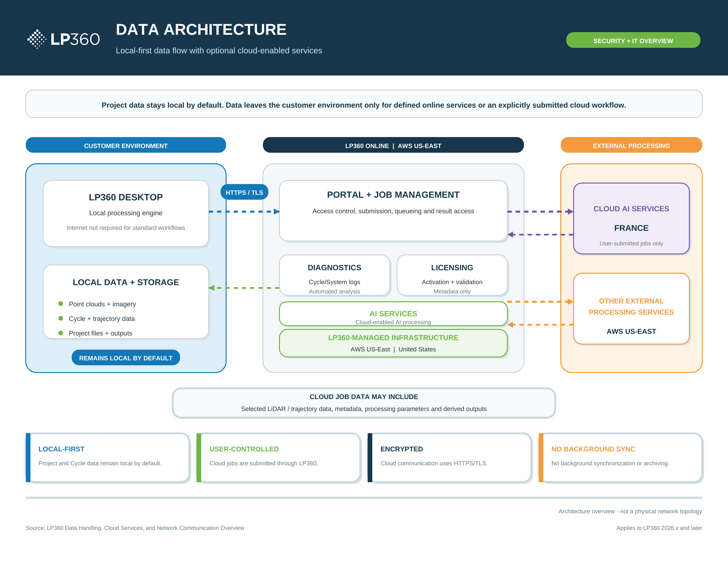728x563 pixels.
Task: Click 'Cloud communication uses HTTPS/TLS' text
Action: pyautogui.click(x=434, y=463)
